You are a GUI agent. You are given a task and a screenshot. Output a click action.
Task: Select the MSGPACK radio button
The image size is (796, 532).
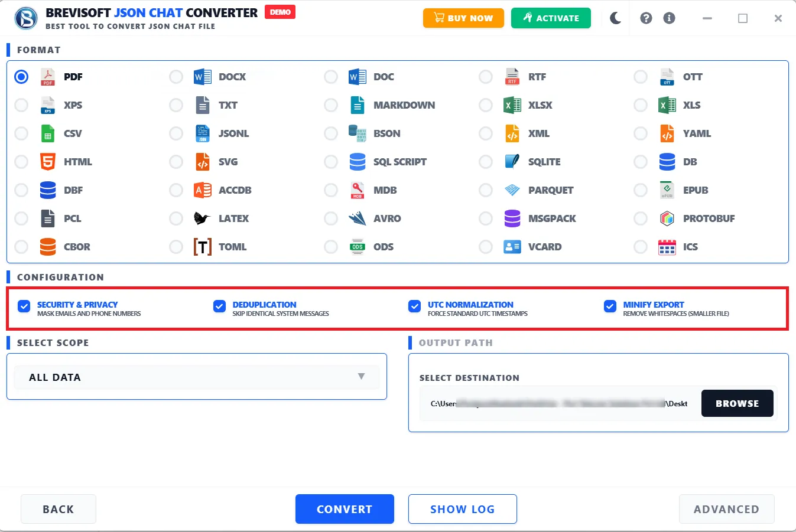pyautogui.click(x=486, y=218)
